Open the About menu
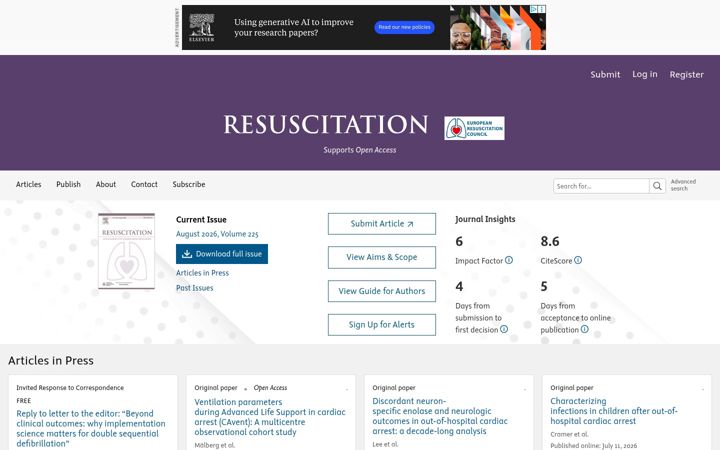Screen dimensions: 720x450 click(x=106, y=184)
